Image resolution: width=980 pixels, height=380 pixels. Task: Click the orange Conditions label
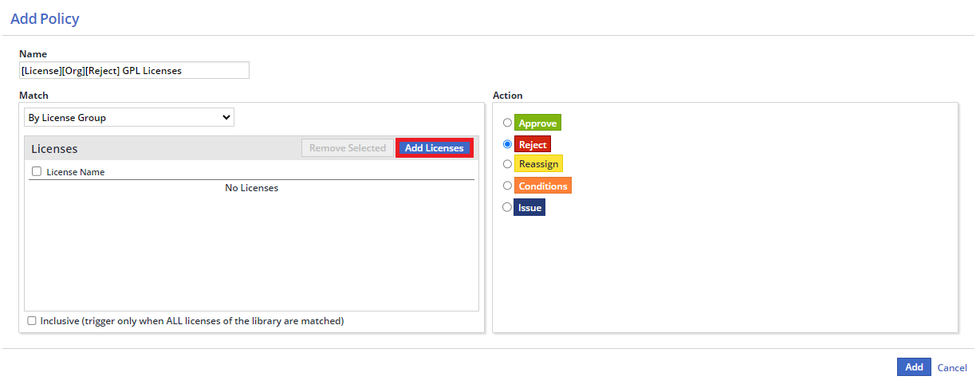(x=542, y=186)
